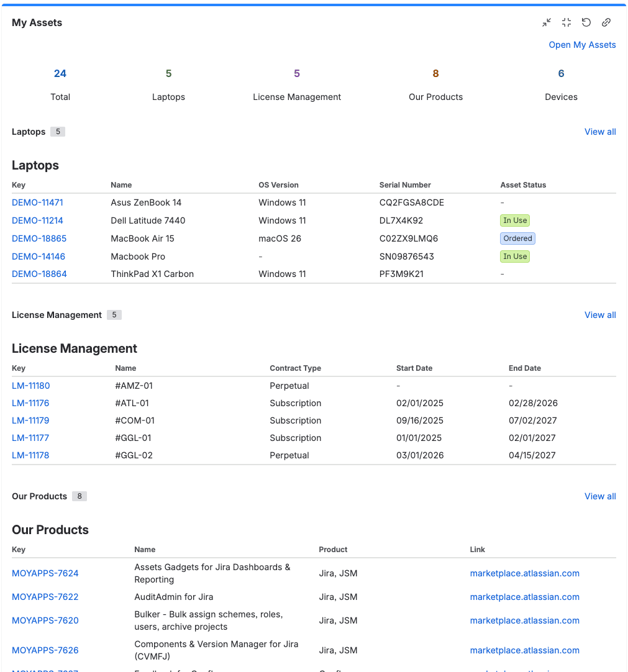Click Asset Status column header
This screenshot has width=628, height=672.
point(523,185)
